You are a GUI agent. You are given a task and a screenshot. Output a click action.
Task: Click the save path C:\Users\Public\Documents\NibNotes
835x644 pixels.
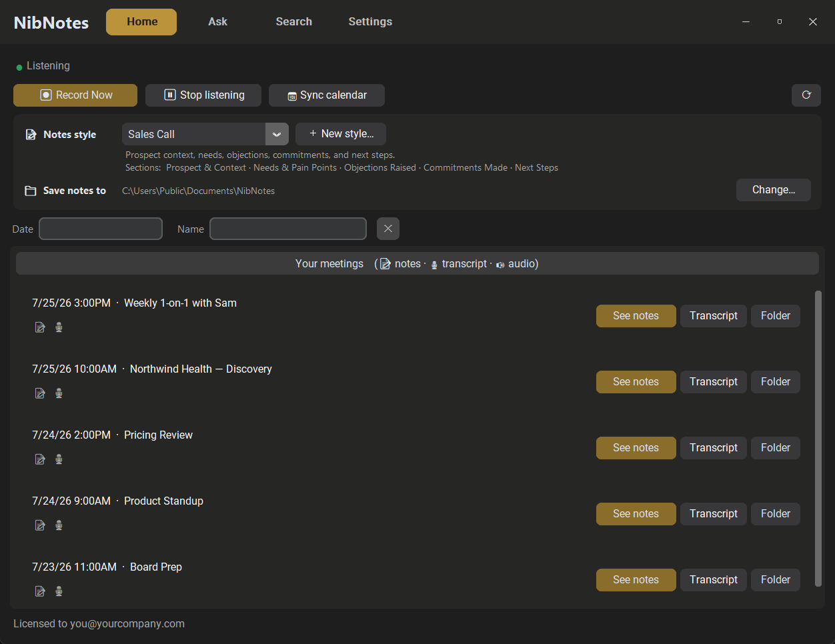point(198,191)
